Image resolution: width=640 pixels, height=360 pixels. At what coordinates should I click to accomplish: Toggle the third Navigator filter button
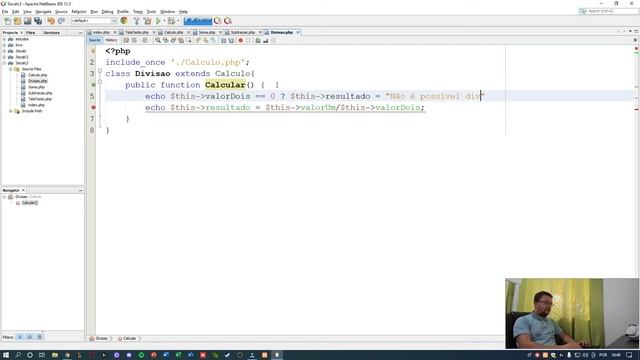[40, 337]
